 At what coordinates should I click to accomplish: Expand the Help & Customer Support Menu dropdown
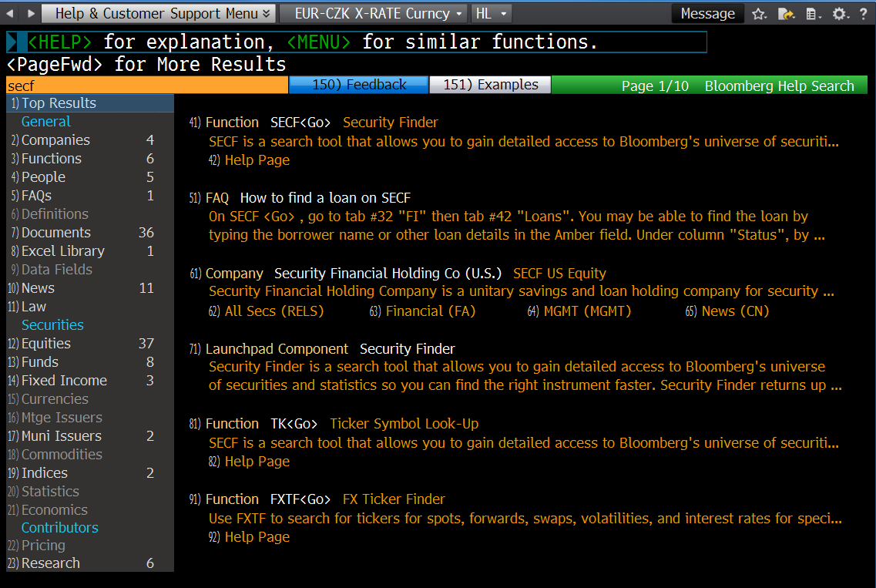coord(159,13)
